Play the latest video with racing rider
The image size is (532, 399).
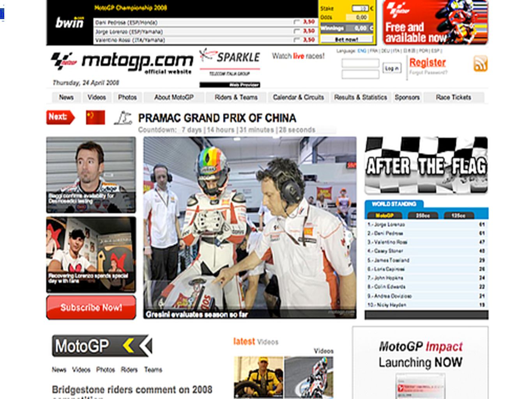(x=309, y=377)
